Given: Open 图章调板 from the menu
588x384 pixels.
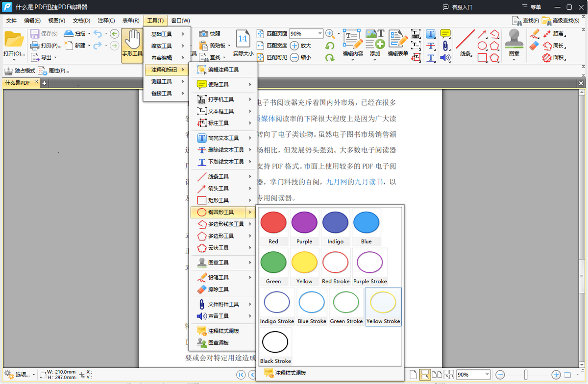Looking at the screenshot, I should click(223, 343).
